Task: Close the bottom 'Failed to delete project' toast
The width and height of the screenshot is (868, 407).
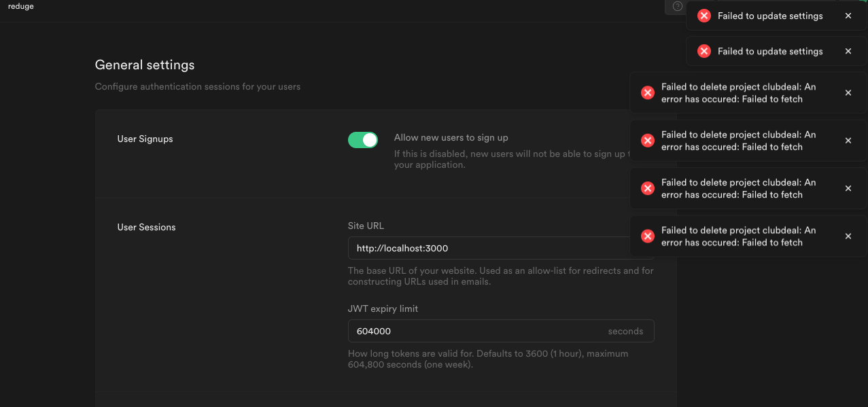Action: coord(848,236)
